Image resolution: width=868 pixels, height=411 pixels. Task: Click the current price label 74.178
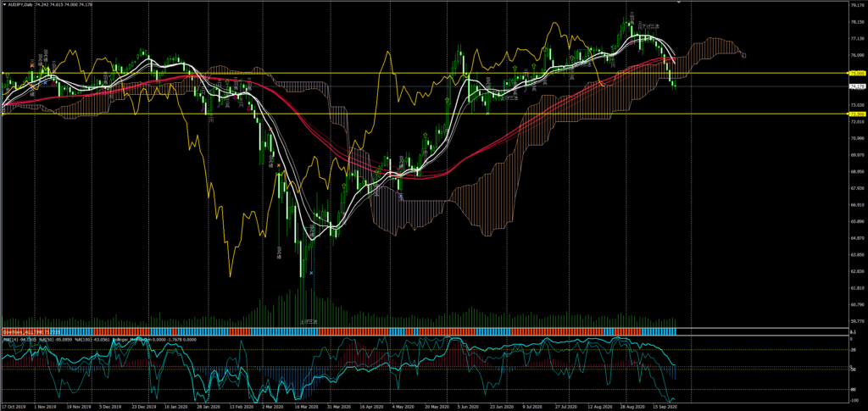[x=856, y=86]
